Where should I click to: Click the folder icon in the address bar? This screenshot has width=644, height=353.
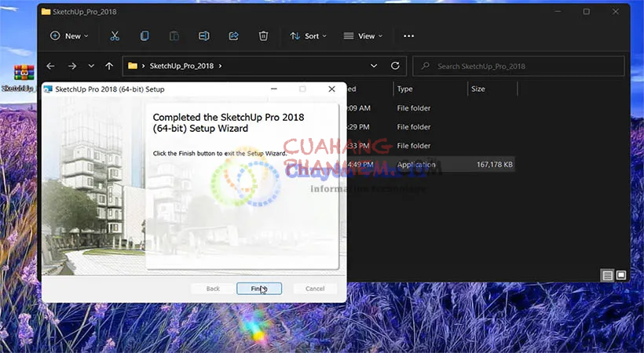[x=132, y=66]
